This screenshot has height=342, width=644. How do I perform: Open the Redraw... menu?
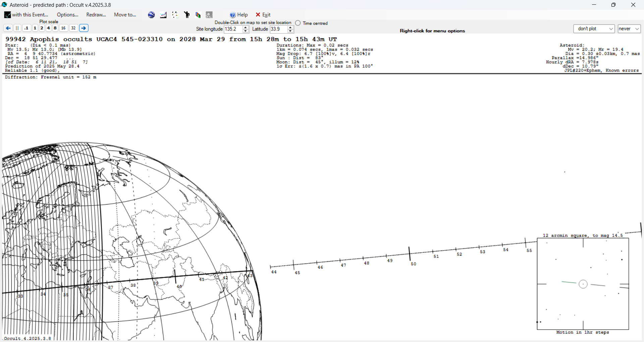[x=96, y=15]
